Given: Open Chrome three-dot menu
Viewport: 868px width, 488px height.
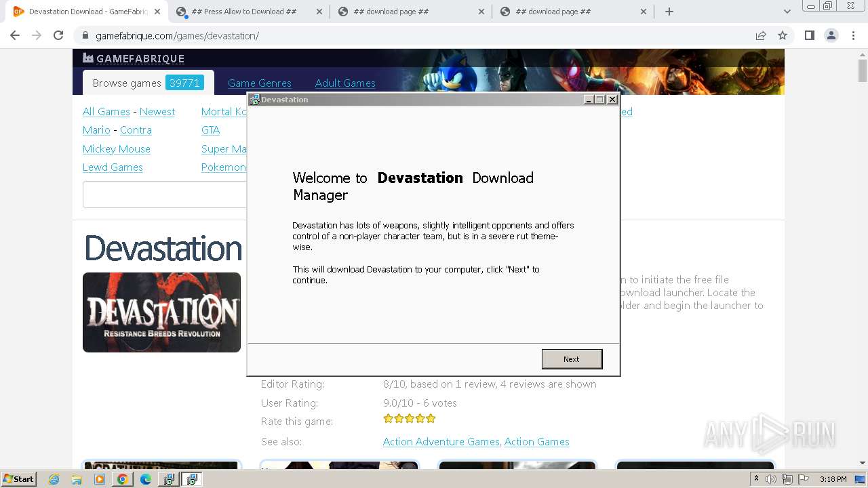Looking at the screenshot, I should click(853, 36).
